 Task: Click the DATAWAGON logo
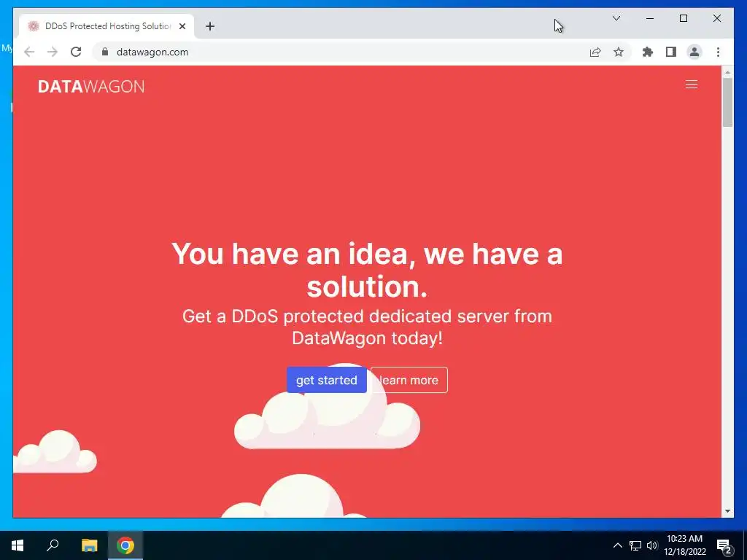click(x=91, y=86)
